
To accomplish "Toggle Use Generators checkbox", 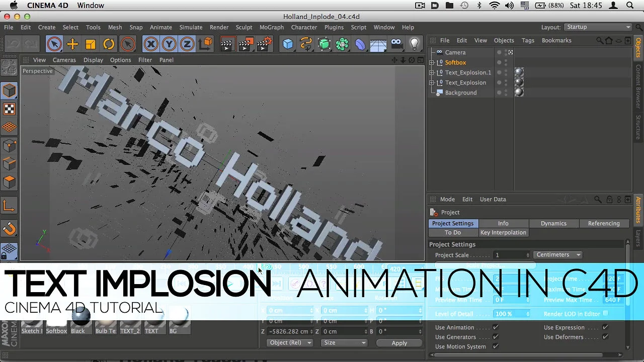I will 496,337.
